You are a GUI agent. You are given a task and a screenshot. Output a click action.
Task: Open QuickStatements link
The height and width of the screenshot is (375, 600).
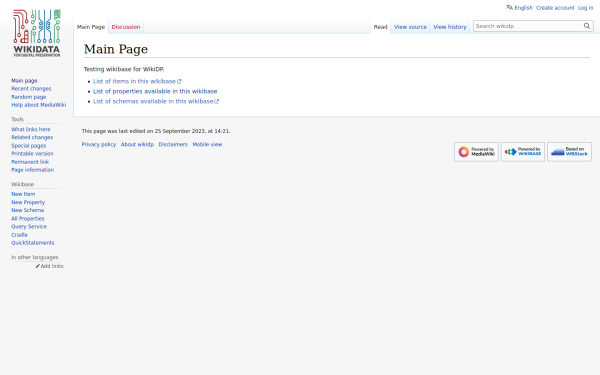(33, 243)
